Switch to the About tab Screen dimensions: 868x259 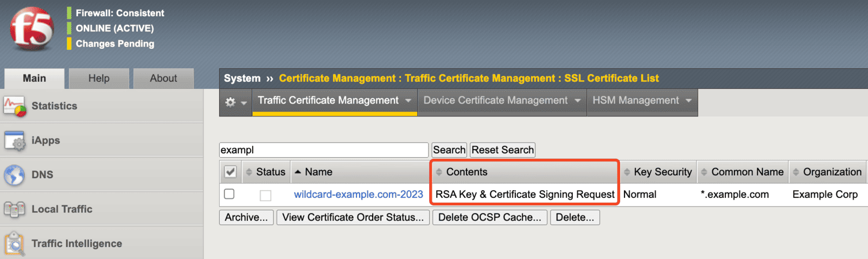(x=163, y=79)
